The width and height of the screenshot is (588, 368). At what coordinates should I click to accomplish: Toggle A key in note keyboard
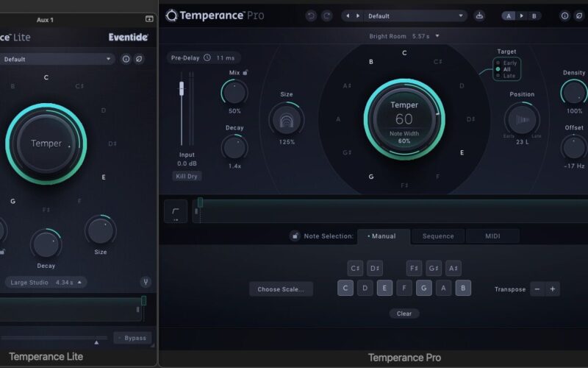444,288
